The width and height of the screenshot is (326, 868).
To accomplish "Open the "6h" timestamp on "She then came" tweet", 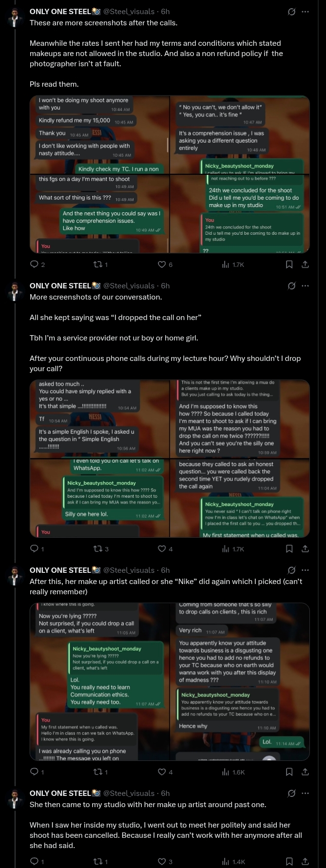I will 165,793.
